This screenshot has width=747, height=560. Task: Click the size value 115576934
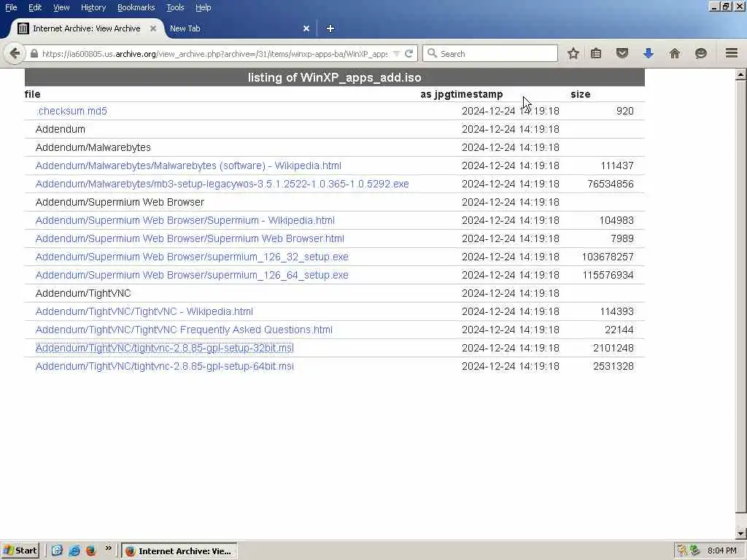pyautogui.click(x=608, y=275)
